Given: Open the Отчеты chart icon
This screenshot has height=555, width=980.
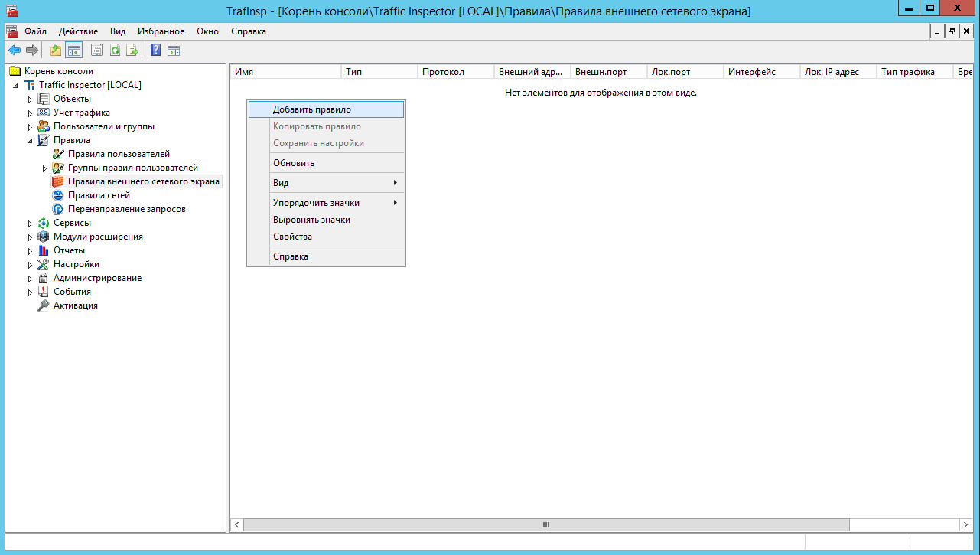Looking at the screenshot, I should (x=44, y=250).
